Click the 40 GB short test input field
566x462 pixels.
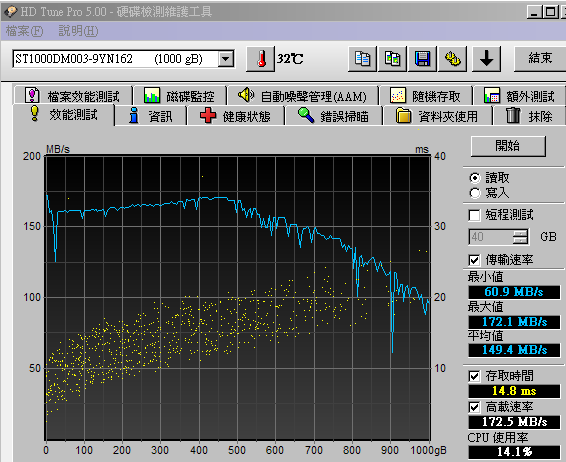tap(491, 237)
